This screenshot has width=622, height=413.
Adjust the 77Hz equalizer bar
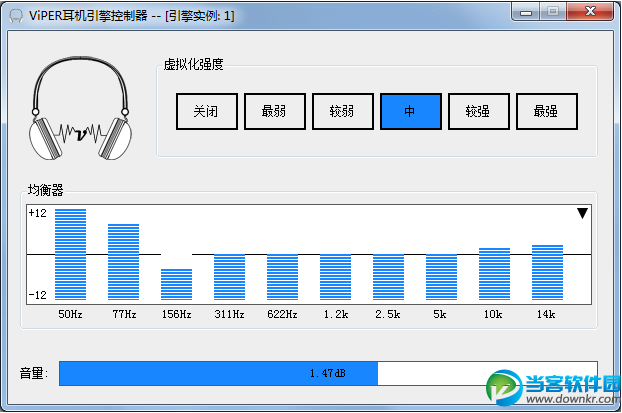click(x=123, y=262)
